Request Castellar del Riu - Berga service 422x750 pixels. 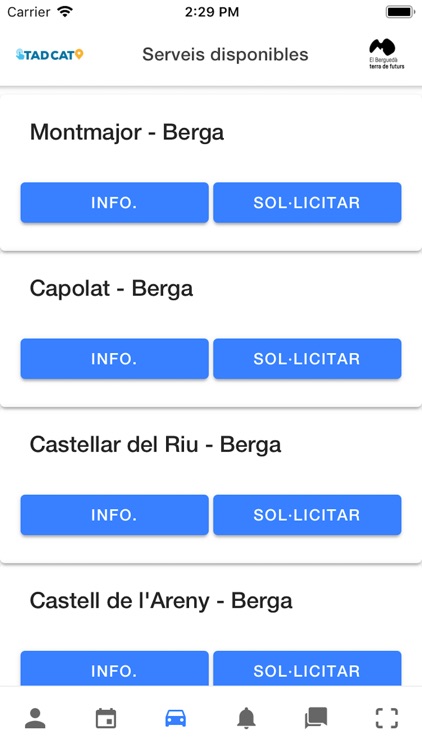pyautogui.click(x=307, y=515)
